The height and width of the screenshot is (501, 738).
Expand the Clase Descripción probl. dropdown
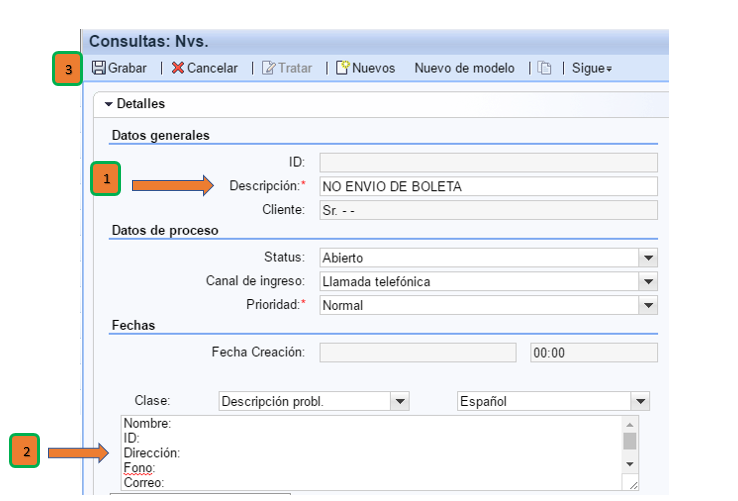pos(400,401)
